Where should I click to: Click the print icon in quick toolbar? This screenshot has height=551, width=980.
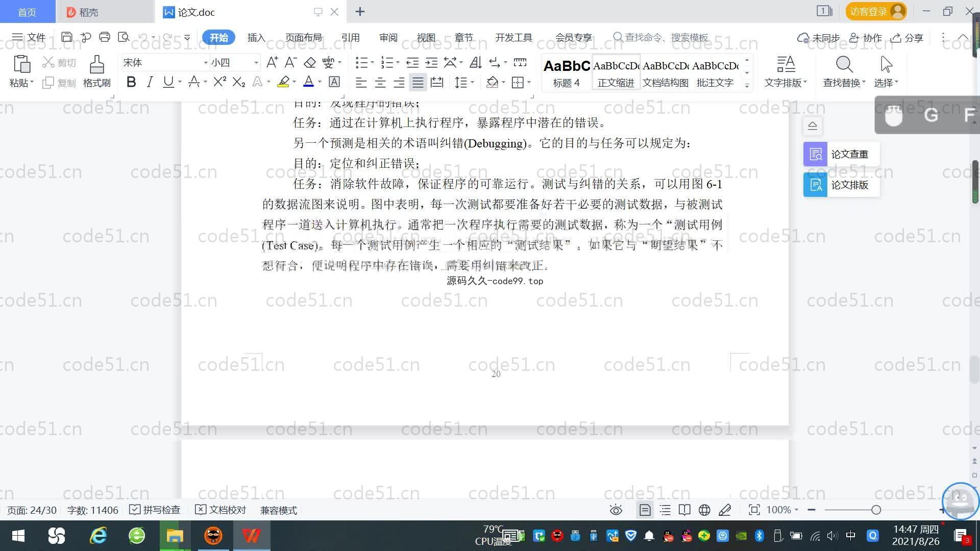pos(105,37)
